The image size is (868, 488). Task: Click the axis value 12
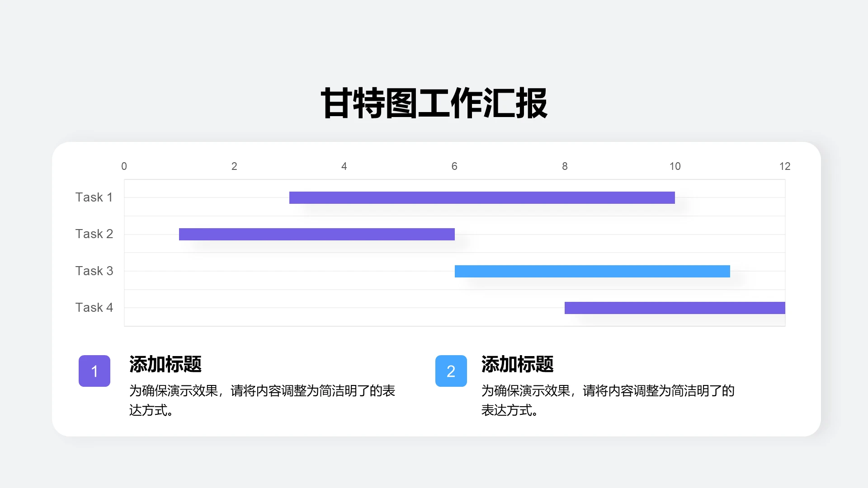pos(785,166)
